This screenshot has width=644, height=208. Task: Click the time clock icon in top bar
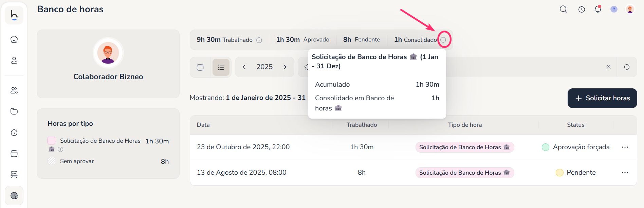[582, 9]
